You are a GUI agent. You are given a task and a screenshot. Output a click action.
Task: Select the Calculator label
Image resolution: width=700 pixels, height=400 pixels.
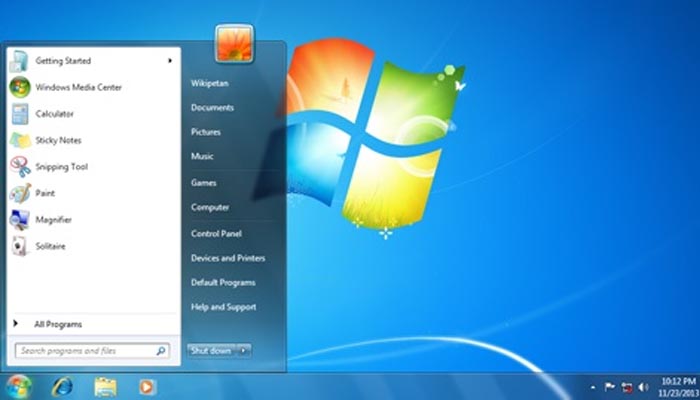click(x=54, y=114)
